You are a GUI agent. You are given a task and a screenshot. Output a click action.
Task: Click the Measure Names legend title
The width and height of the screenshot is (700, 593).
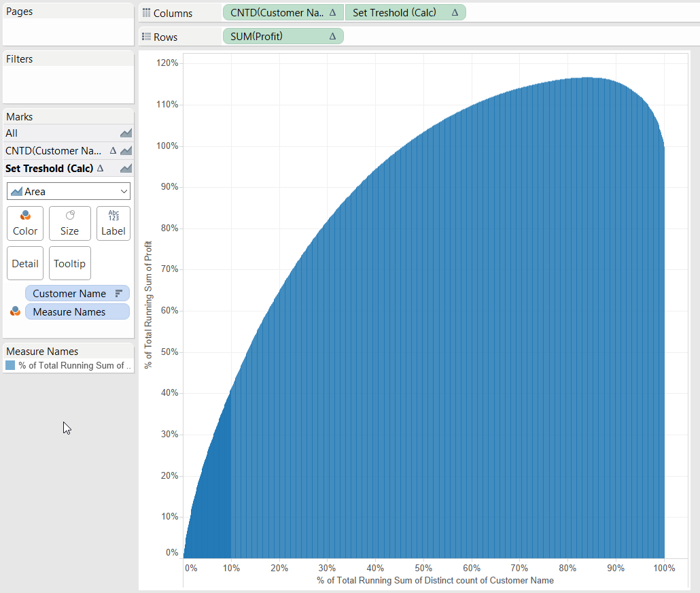42,351
